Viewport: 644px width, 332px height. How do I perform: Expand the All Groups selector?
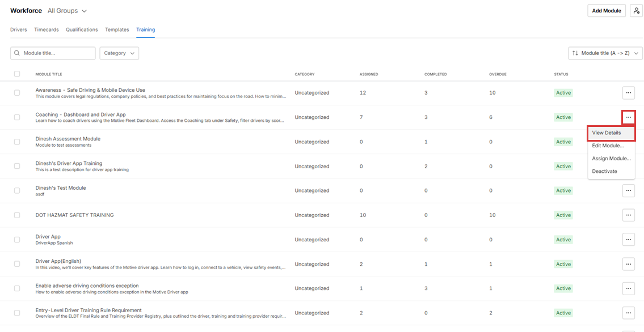coord(67,11)
